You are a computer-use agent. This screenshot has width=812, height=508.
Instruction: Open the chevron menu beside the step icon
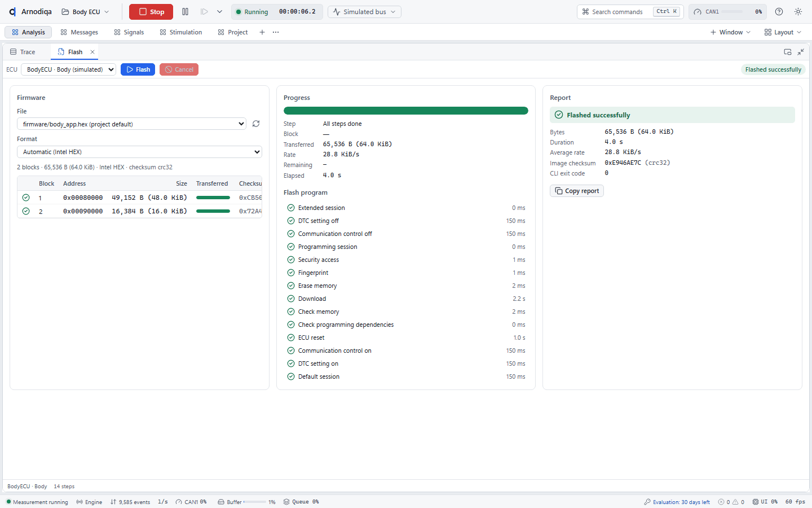pyautogui.click(x=219, y=12)
